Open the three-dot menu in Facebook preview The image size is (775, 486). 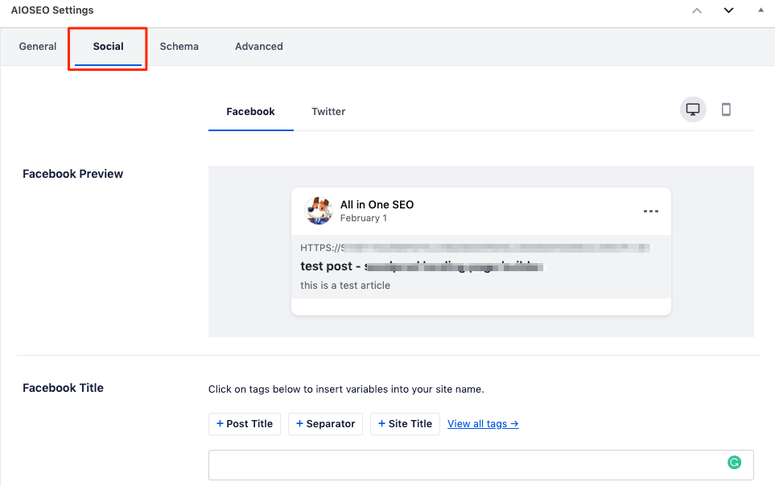[651, 211]
